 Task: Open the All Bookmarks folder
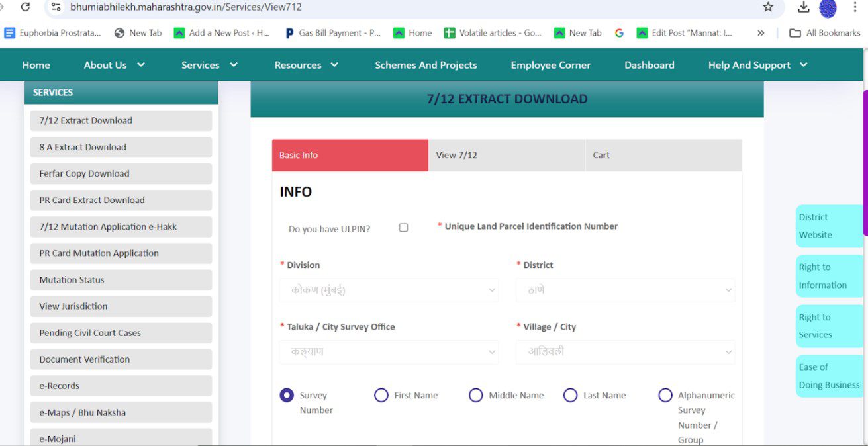825,32
